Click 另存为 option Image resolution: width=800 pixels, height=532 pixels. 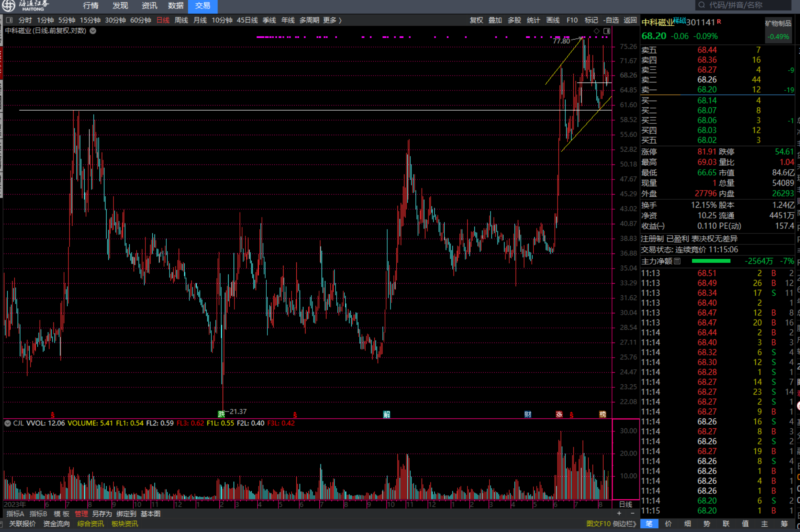[102, 514]
